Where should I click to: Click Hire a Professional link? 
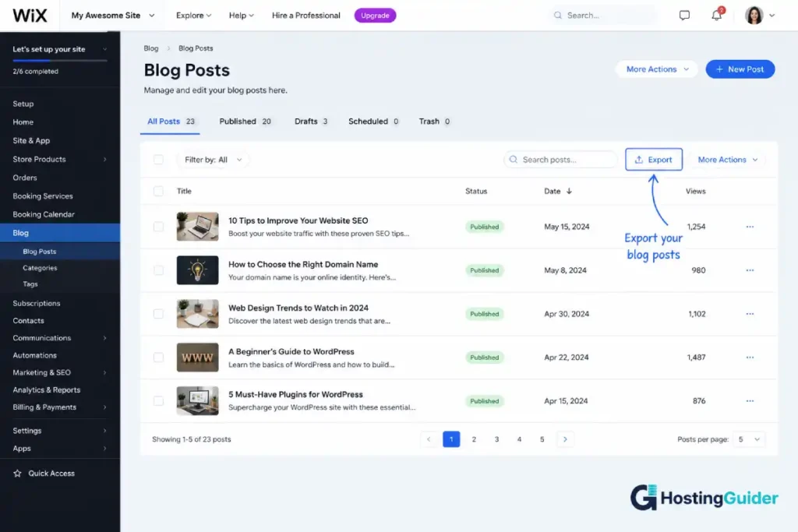[x=305, y=16]
